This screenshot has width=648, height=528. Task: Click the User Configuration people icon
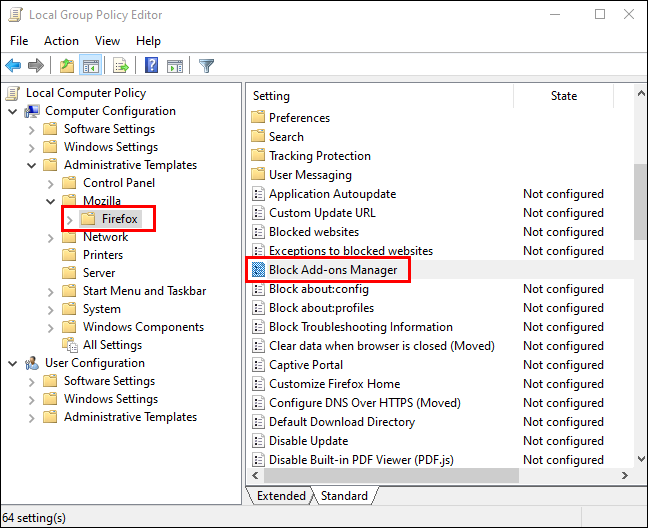pos(32,363)
